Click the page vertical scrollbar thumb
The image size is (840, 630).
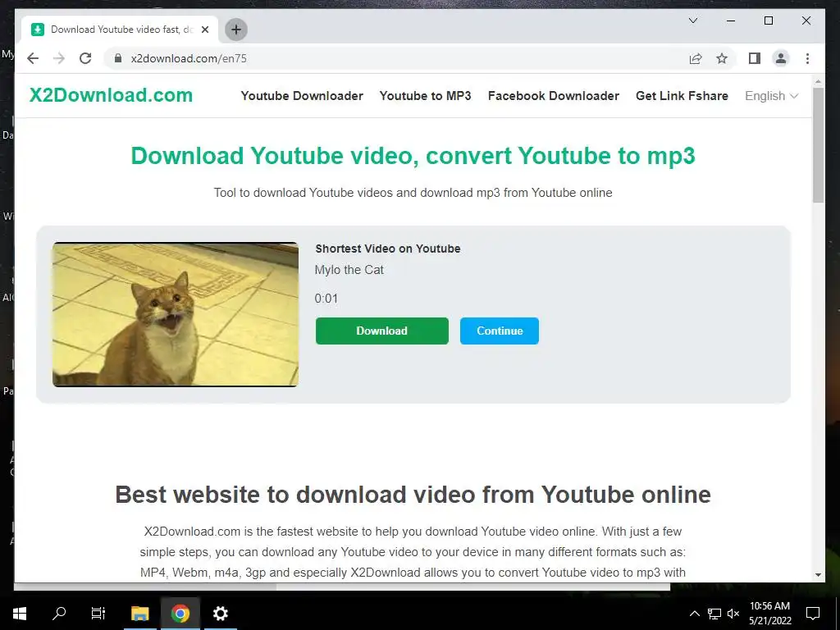pyautogui.click(x=818, y=144)
